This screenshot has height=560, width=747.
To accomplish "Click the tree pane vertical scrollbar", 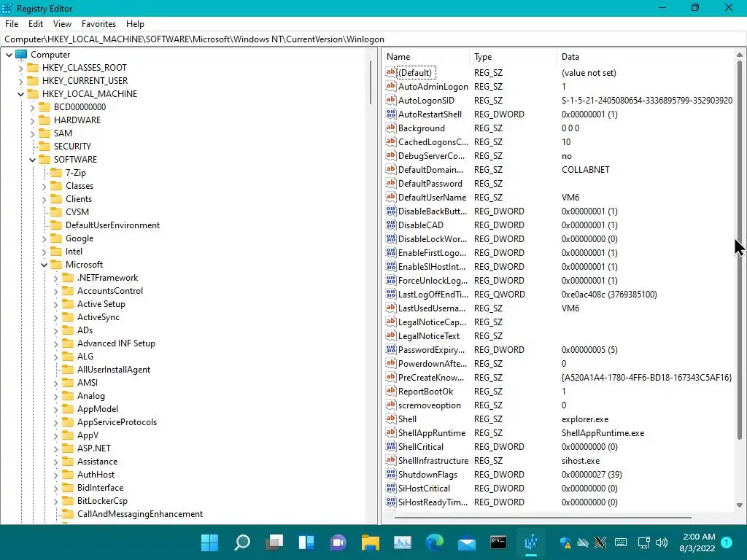I will coord(371,82).
